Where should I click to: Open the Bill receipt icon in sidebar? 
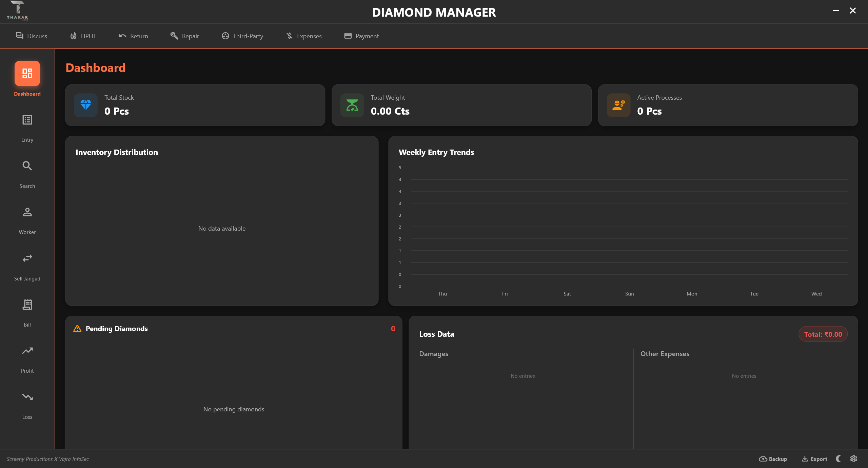(x=27, y=305)
